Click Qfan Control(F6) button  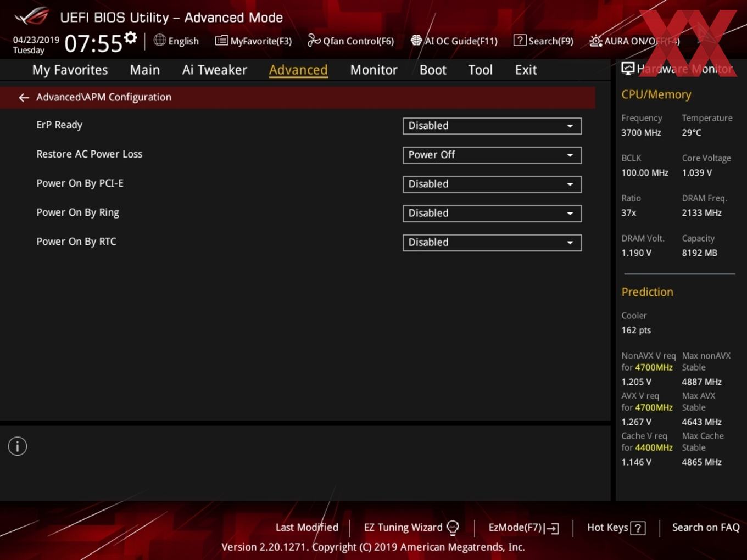pos(350,41)
